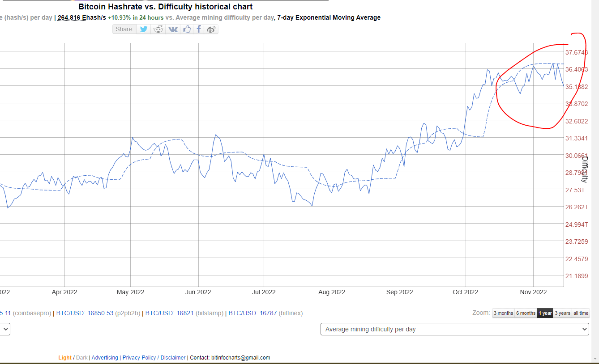Expand the partially hidden left dropdown
The width and height of the screenshot is (599, 364).
point(5,329)
